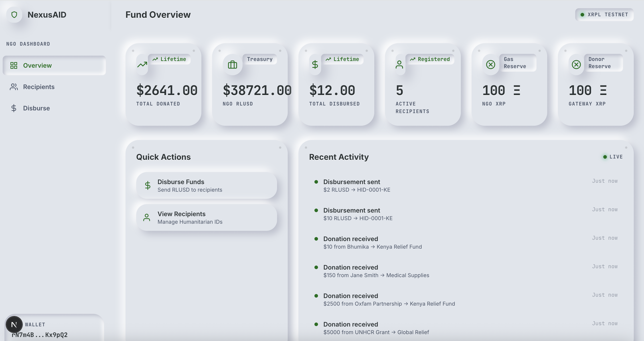Click the Gas Reserve XRP icon

490,65
